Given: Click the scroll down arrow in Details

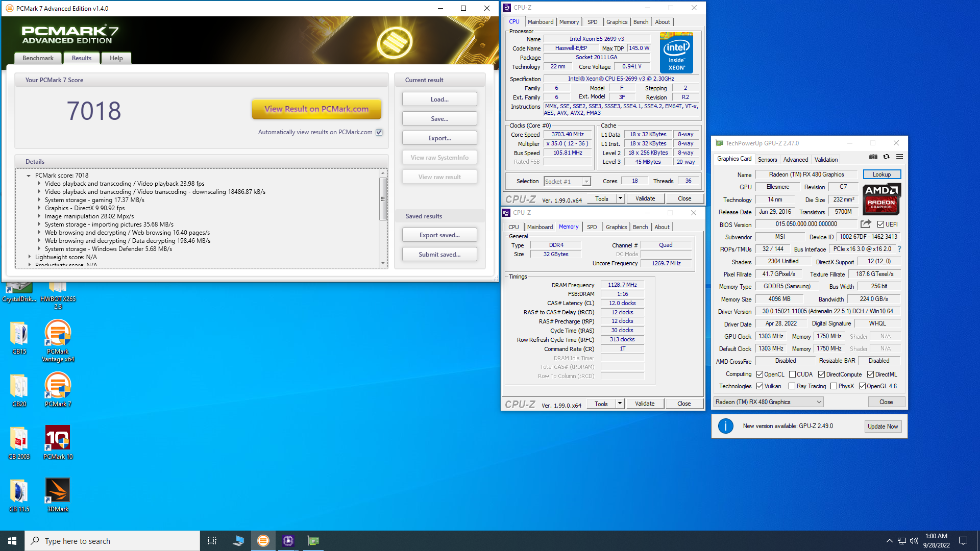Looking at the screenshot, I should (x=383, y=263).
